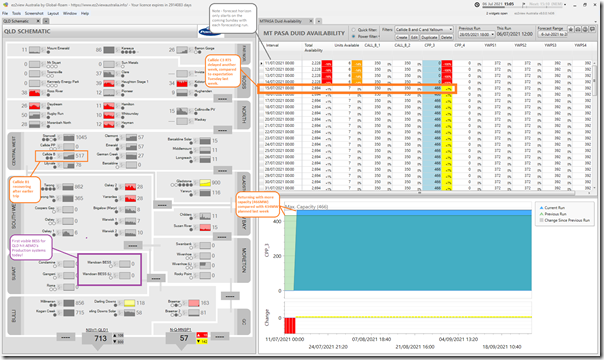Viewport: 604px width, 360px height.
Task: Close the QLD Schematic tab
Action: tap(38, 21)
